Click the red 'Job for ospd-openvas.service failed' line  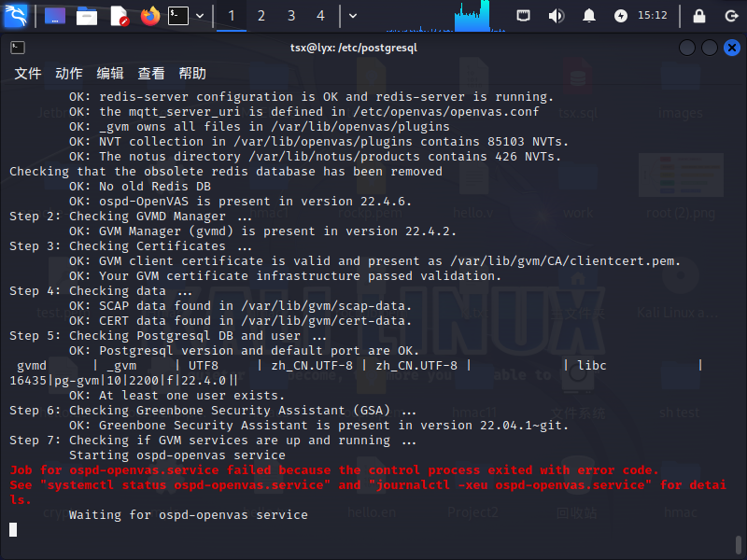[x=334, y=470]
